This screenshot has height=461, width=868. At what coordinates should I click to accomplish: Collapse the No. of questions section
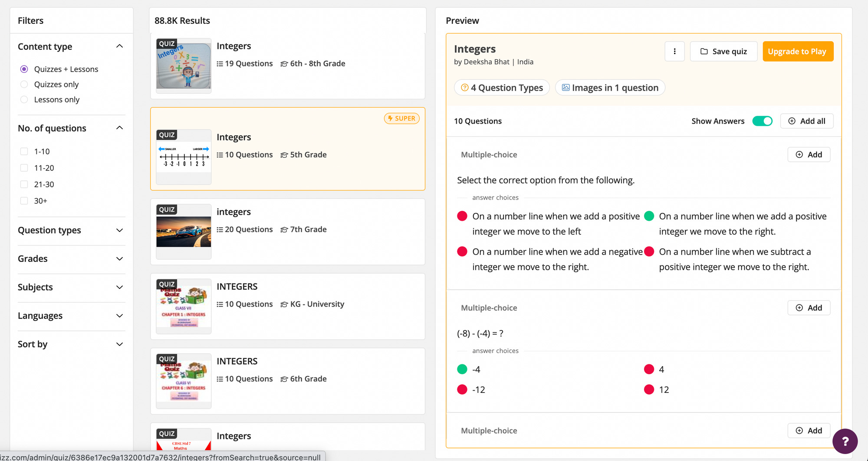click(120, 128)
